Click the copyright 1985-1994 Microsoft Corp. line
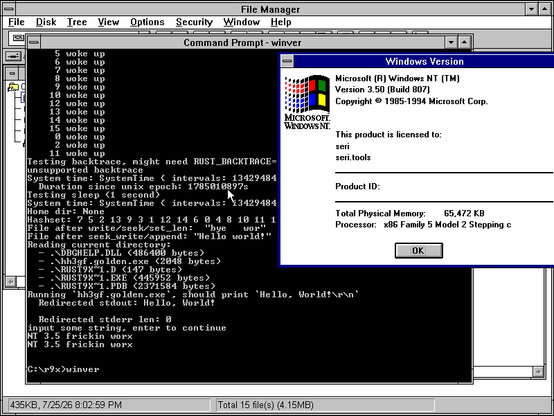The height and width of the screenshot is (416, 554). [411, 101]
